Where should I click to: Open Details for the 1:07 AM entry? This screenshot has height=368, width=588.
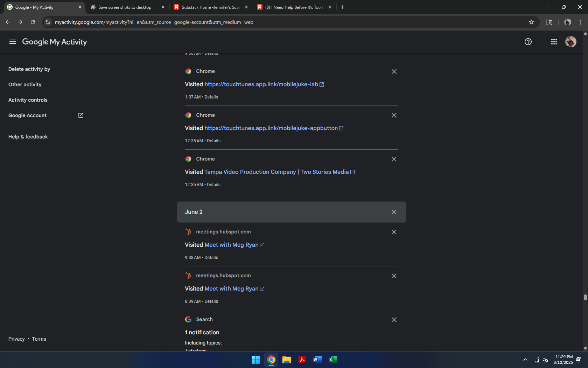(211, 97)
